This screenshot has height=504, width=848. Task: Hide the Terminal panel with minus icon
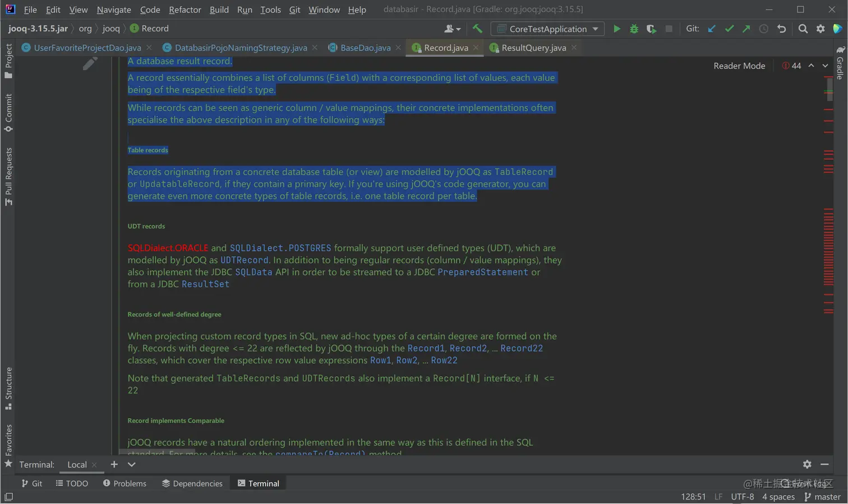(x=824, y=464)
